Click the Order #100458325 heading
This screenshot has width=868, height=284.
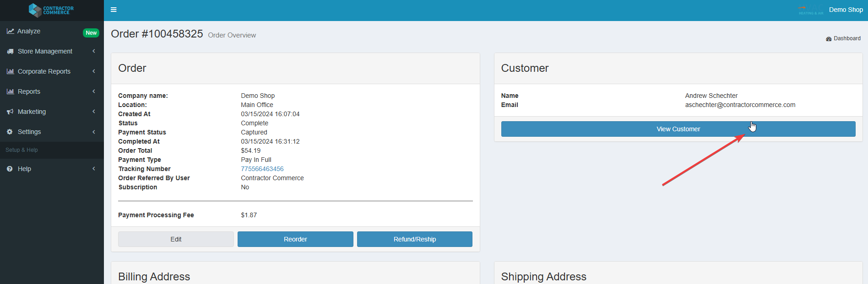[x=157, y=34]
